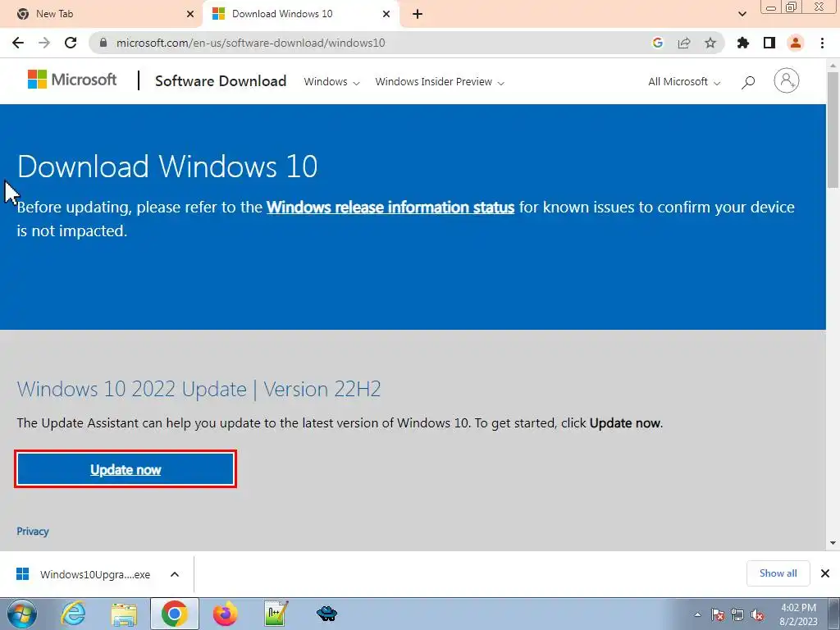Click the Action Center flag icon
This screenshot has height=630, width=840.
(717, 614)
